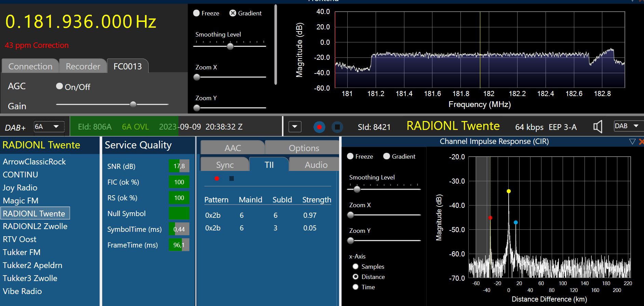Image resolution: width=644 pixels, height=306 pixels.
Task: Click the MainId column header
Action: (x=251, y=200)
